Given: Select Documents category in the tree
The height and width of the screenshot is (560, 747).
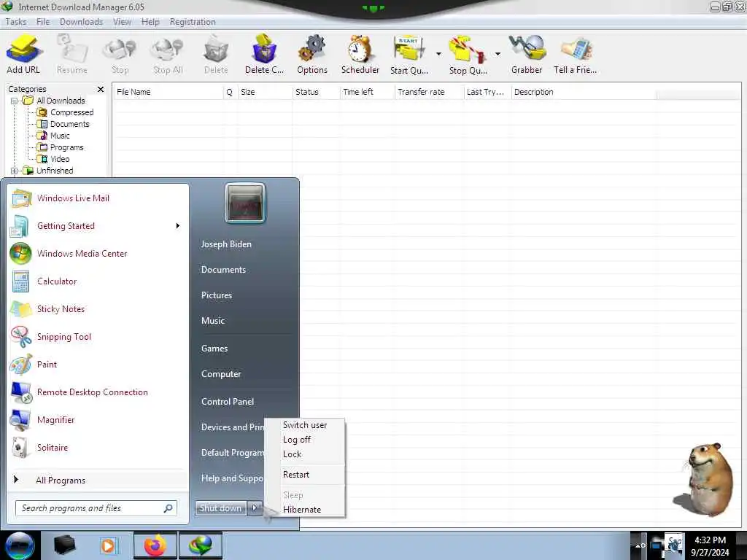Looking at the screenshot, I should [69, 124].
